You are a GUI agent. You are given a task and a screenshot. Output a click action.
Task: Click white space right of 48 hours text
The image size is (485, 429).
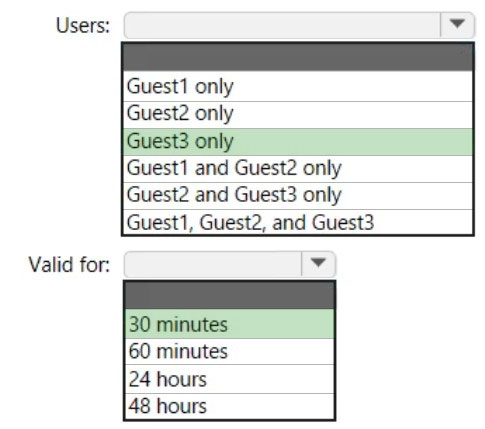click(270, 406)
